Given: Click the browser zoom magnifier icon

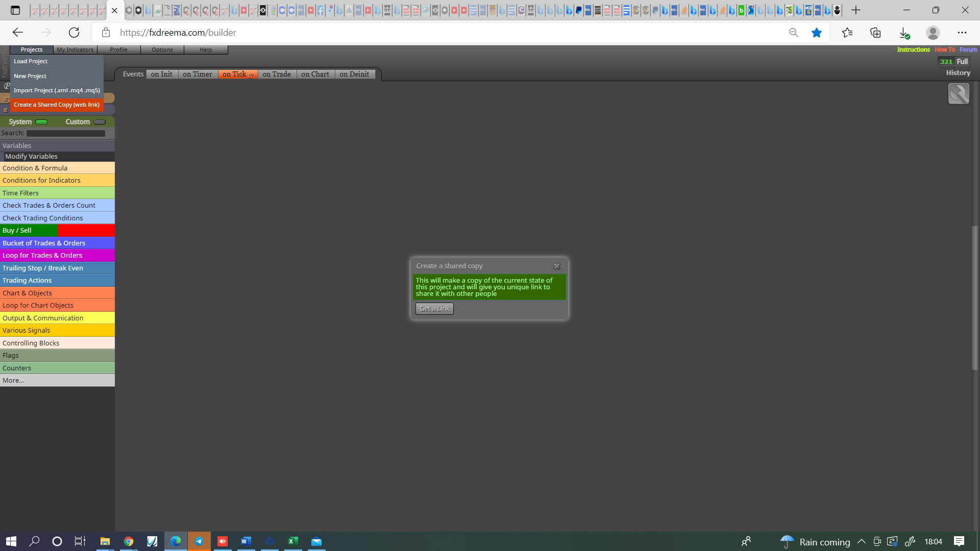Looking at the screenshot, I should tap(793, 33).
